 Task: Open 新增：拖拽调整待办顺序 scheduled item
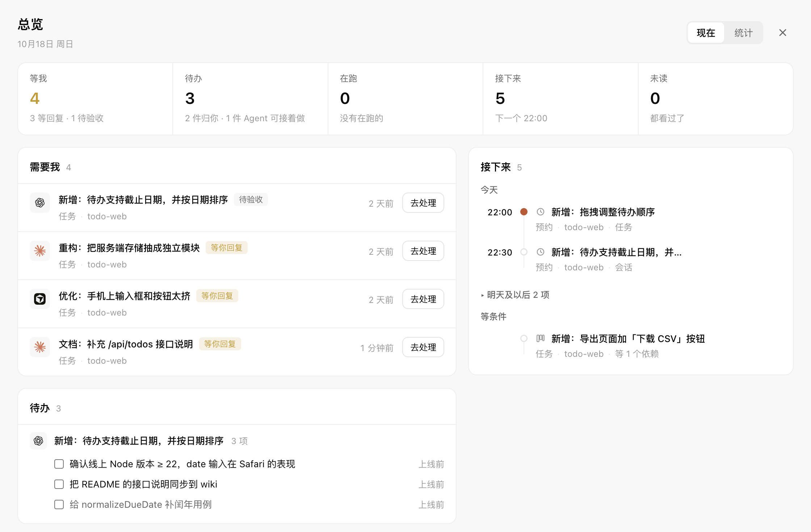click(x=603, y=212)
